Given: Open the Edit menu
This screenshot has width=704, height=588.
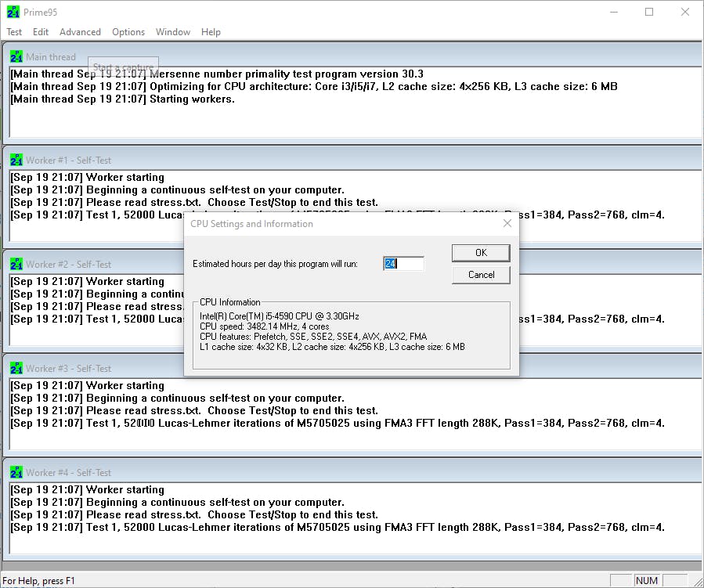Looking at the screenshot, I should (x=41, y=32).
